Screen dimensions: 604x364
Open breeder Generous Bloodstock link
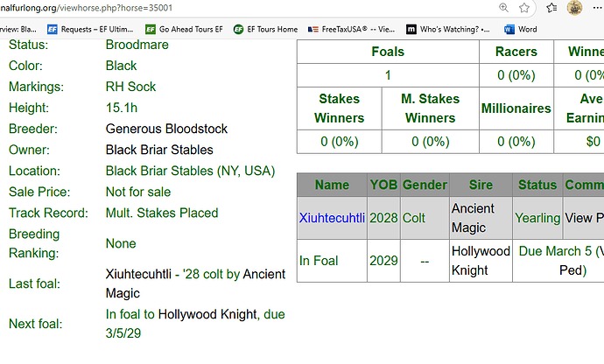(166, 129)
